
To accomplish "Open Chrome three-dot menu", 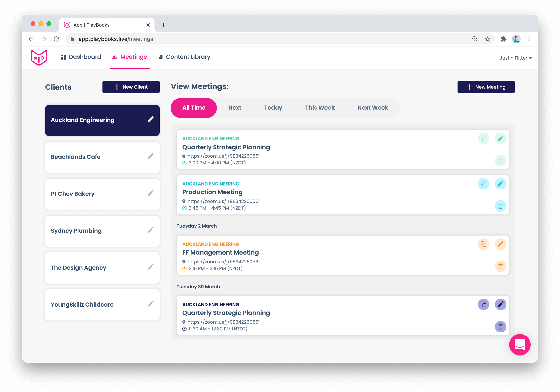I will (529, 39).
